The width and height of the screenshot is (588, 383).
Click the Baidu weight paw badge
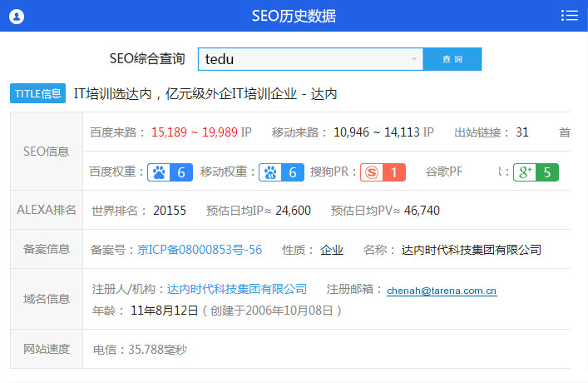170,172
